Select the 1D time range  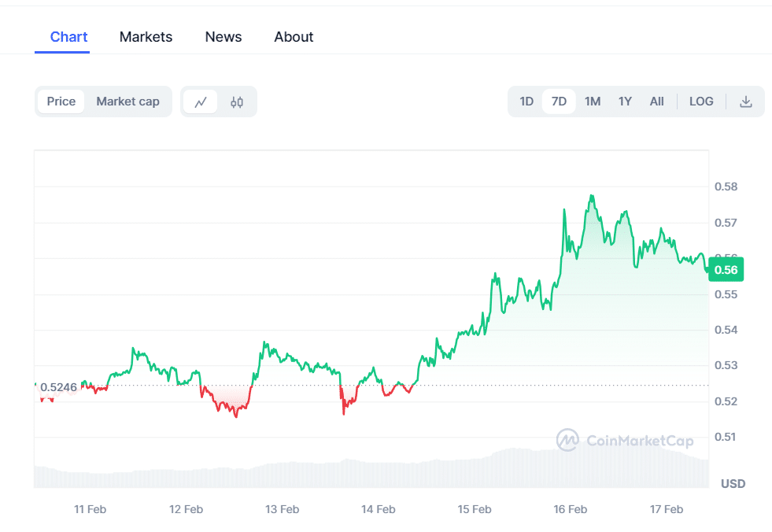[526, 101]
